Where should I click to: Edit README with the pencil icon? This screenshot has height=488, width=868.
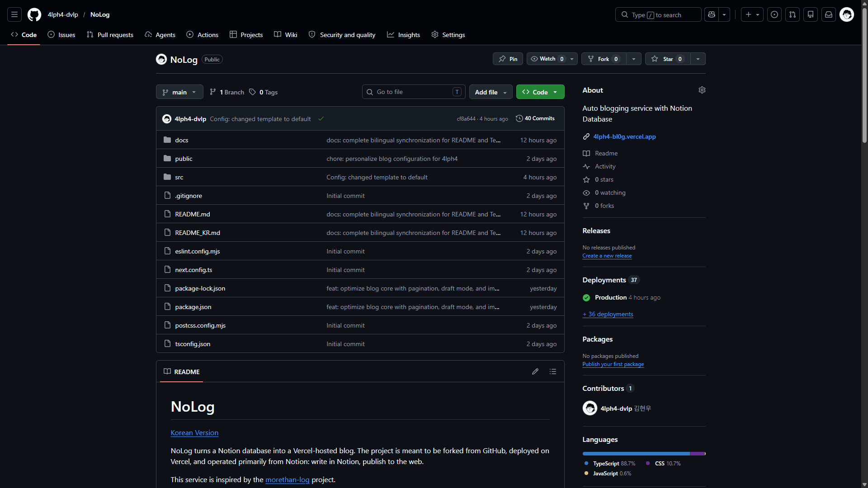point(535,371)
